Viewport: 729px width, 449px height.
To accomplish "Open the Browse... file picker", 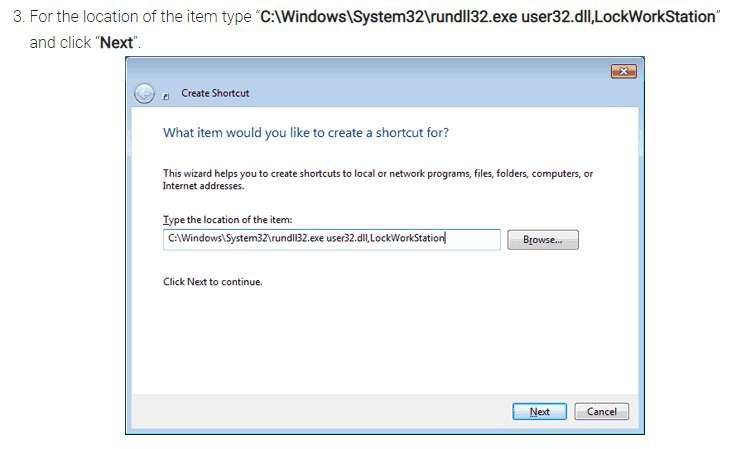I will click(x=543, y=240).
